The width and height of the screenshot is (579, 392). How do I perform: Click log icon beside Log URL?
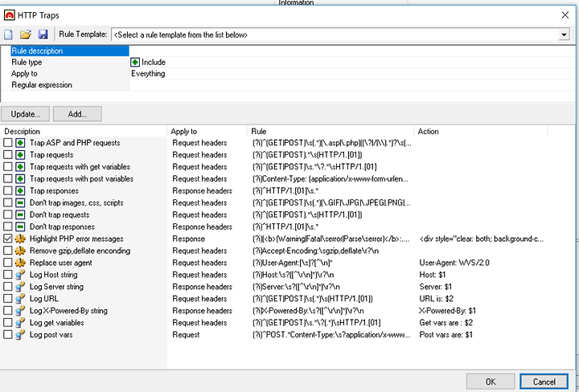pyautogui.click(x=20, y=299)
